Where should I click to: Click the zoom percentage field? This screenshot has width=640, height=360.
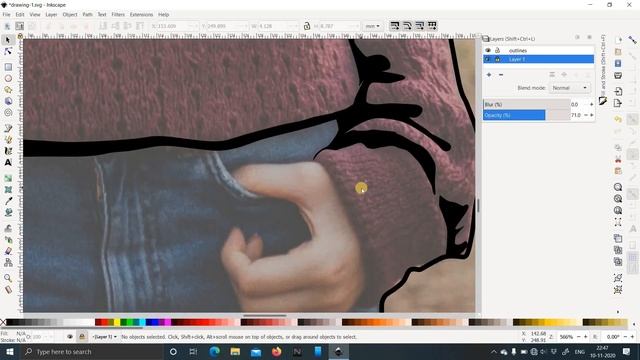click(566, 337)
